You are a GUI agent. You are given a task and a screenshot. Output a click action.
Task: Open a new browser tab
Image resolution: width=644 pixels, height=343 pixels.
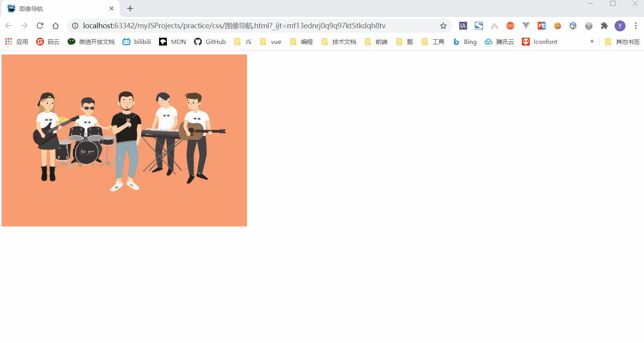coord(130,8)
